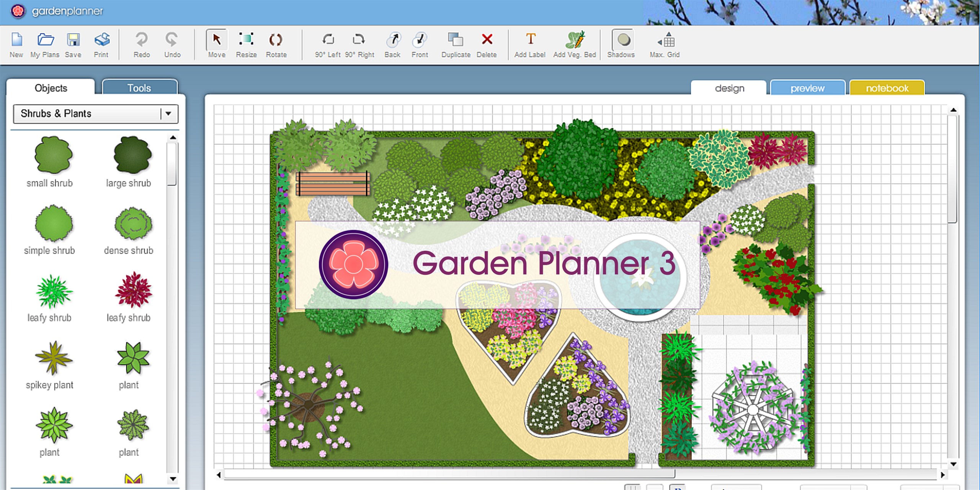Activate the Move tool
Viewport: 980px width, 490px height.
click(217, 40)
